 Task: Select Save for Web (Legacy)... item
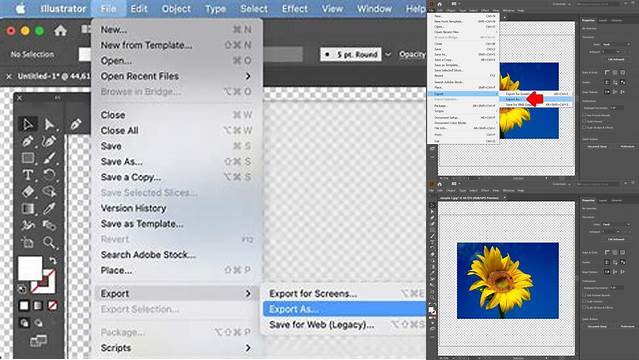coord(345,325)
